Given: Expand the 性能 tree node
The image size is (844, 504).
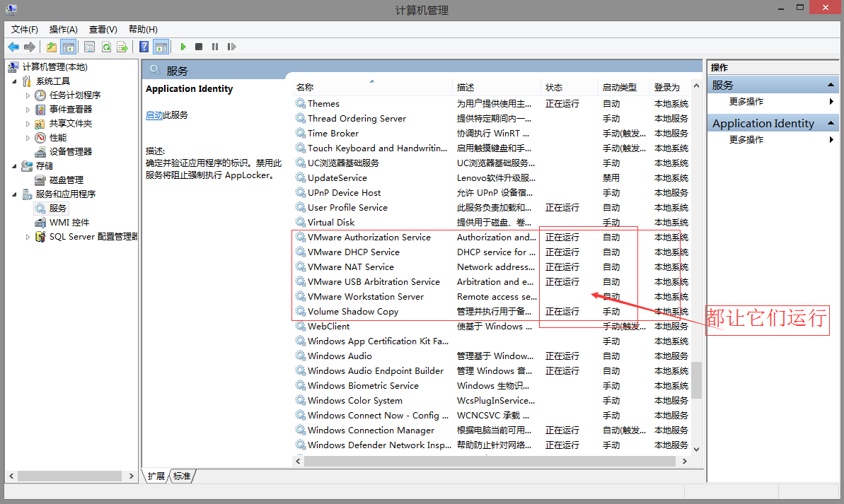Looking at the screenshot, I should tap(28, 138).
